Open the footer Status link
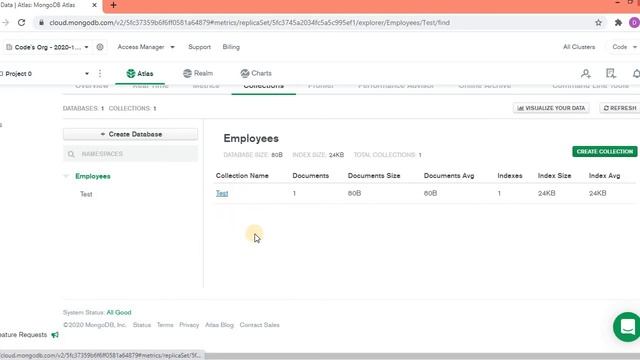This screenshot has height=360, width=640. 142,325
